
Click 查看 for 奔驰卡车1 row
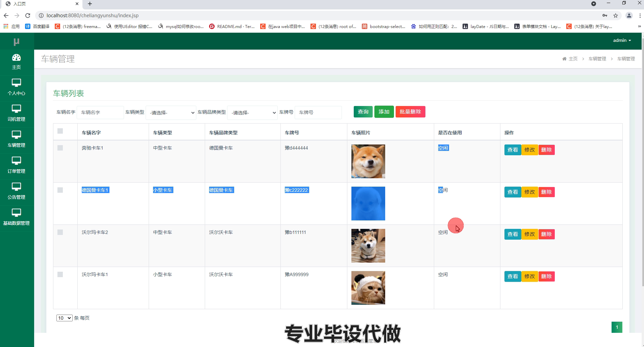pos(513,150)
